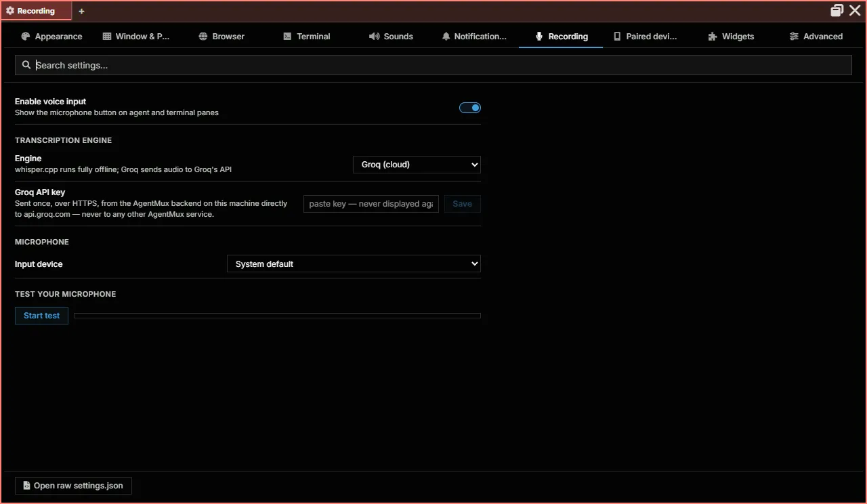Click the TEST YOUR MICROPHONE heading
Viewport: 867px width, 504px height.
[x=66, y=294]
